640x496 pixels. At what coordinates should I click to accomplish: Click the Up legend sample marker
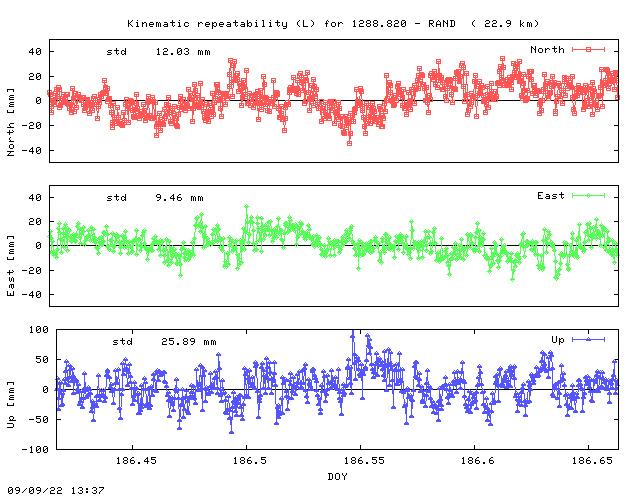pyautogui.click(x=588, y=339)
